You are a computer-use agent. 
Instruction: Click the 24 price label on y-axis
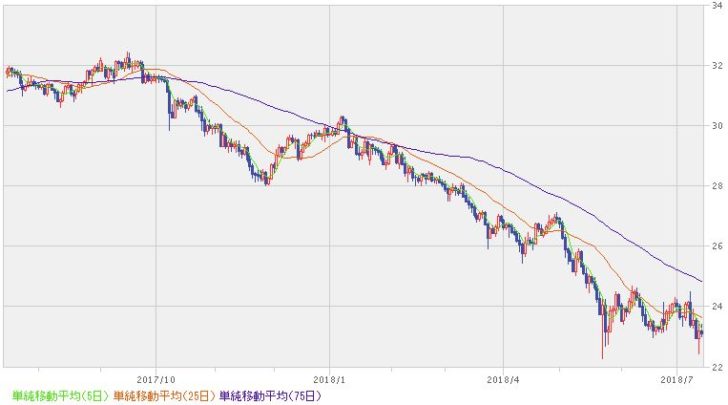716,306
